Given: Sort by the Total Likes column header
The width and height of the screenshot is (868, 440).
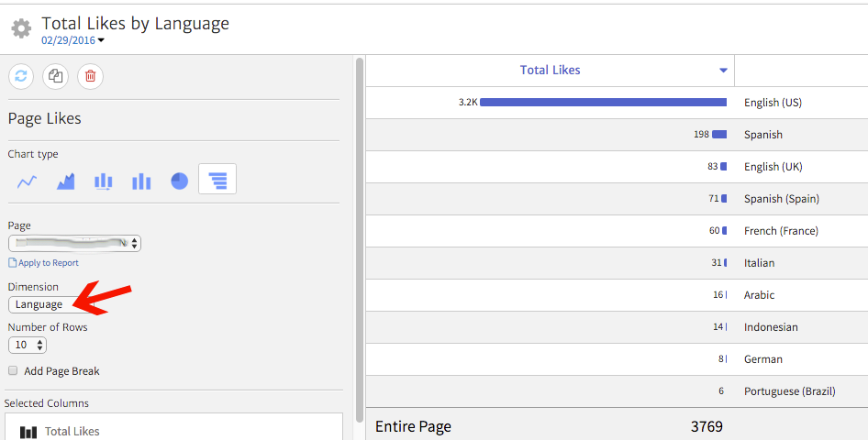Looking at the screenshot, I should 550,70.
